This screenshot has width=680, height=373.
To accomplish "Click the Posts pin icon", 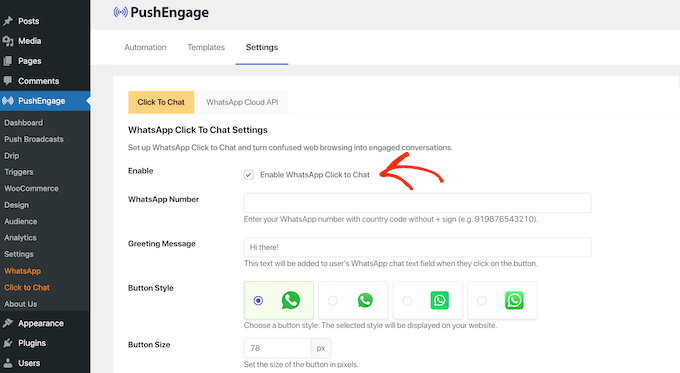I will coord(7,21).
